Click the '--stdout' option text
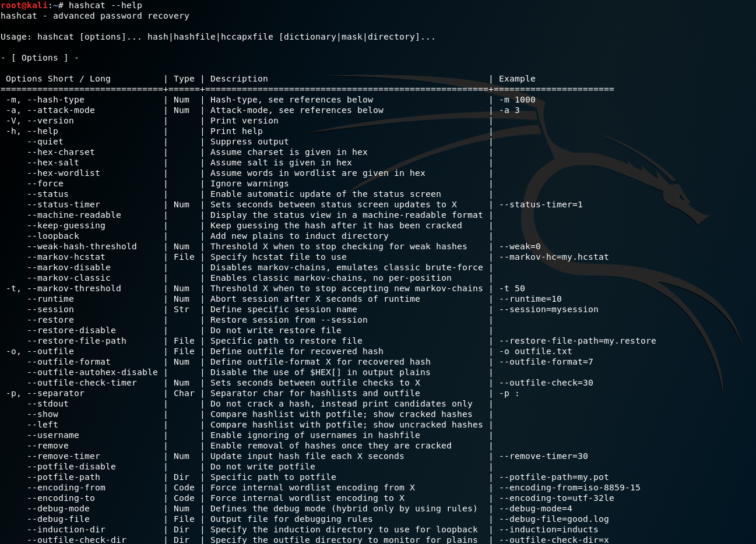 (x=48, y=404)
